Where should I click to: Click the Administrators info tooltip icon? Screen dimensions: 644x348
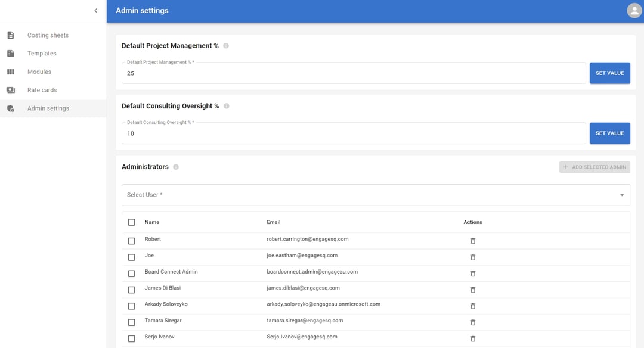point(176,167)
